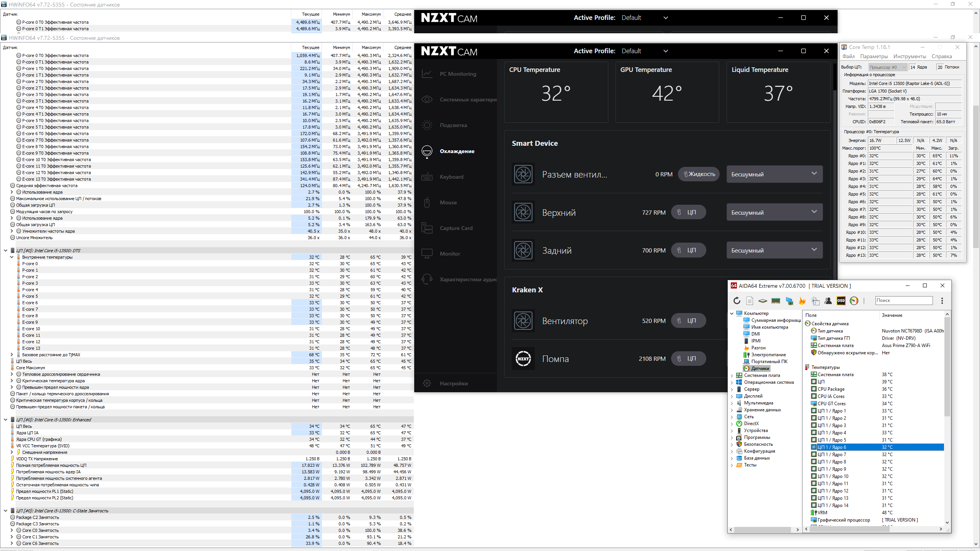Open AIDA64 report document icon
The height and width of the screenshot is (551, 980).
pos(750,301)
